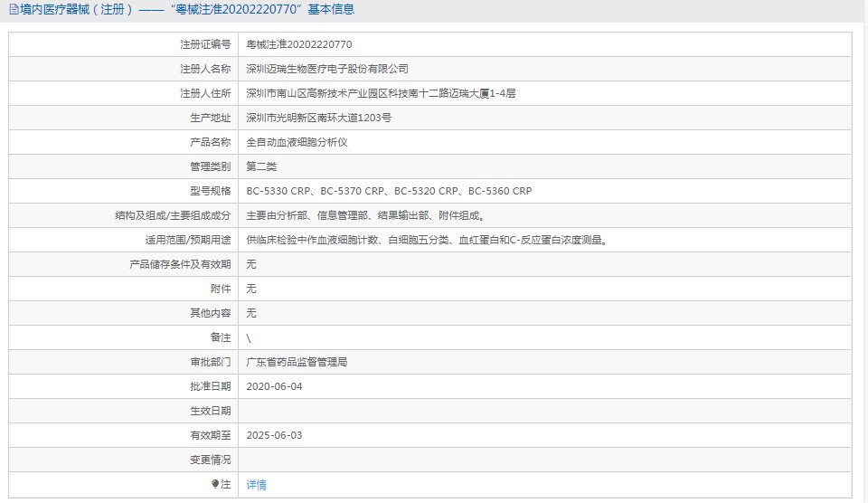Click the 产品名称 label
Image resolution: width=868 pixels, height=503 pixels.
[x=211, y=142]
